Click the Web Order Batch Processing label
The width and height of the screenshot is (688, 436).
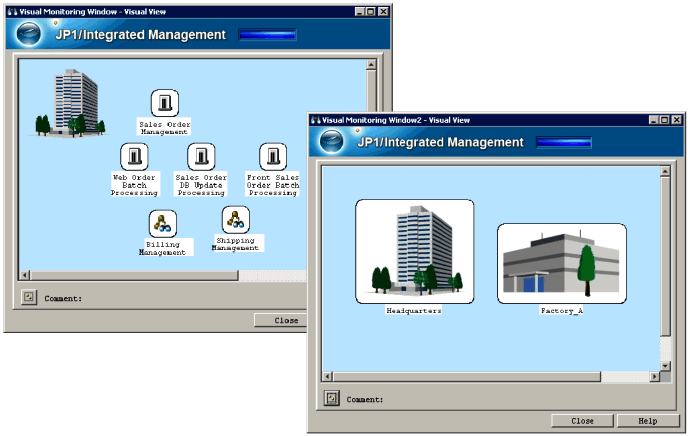(134, 185)
